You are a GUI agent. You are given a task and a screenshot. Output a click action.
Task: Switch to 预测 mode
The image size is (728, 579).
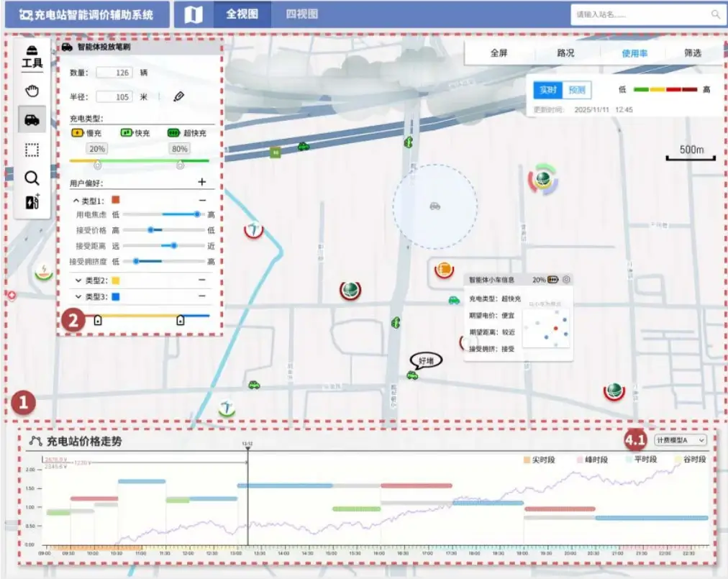pyautogui.click(x=577, y=90)
